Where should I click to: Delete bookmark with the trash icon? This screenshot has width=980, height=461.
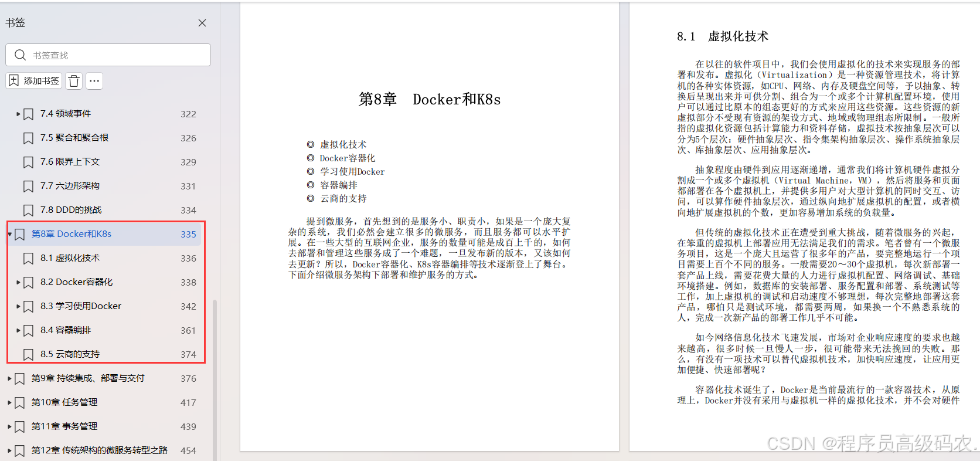point(74,81)
